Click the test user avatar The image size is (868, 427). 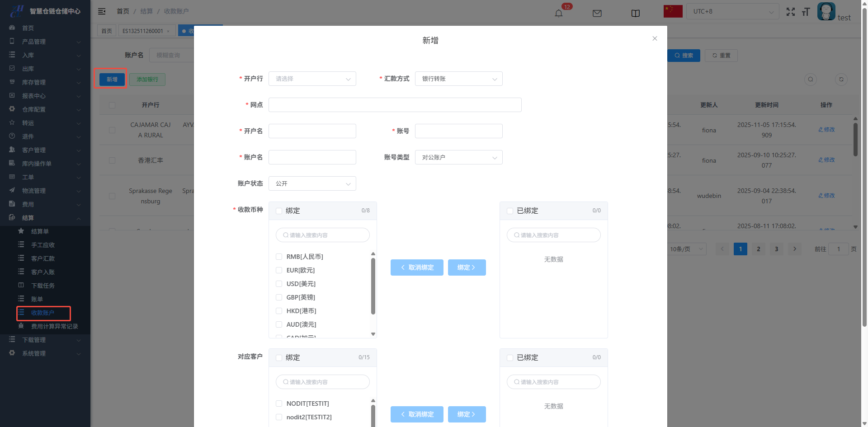point(826,11)
